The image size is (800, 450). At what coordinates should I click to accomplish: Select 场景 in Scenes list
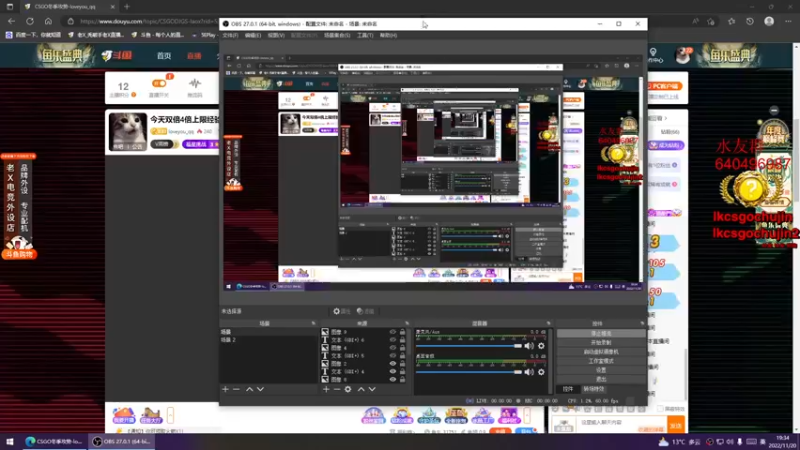point(268,332)
